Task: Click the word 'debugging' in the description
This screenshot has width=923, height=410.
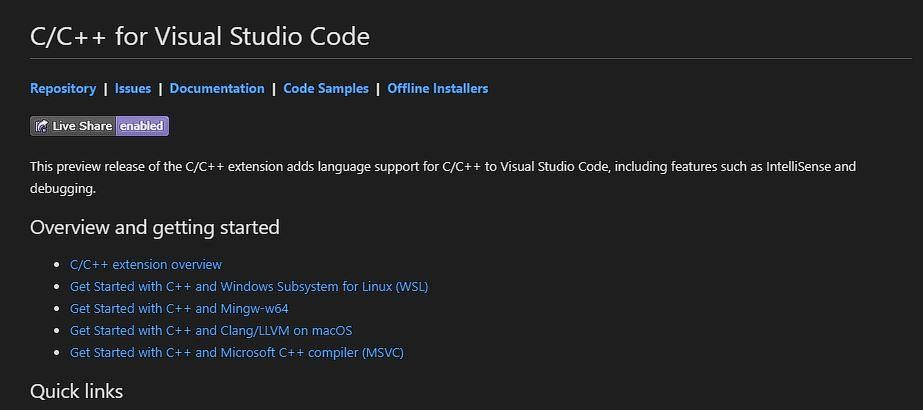Action: pos(61,188)
